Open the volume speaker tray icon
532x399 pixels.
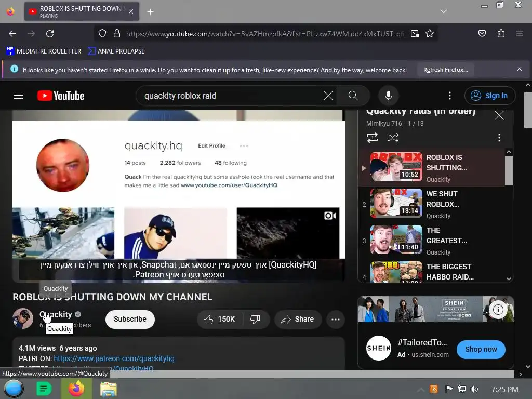coord(474,389)
